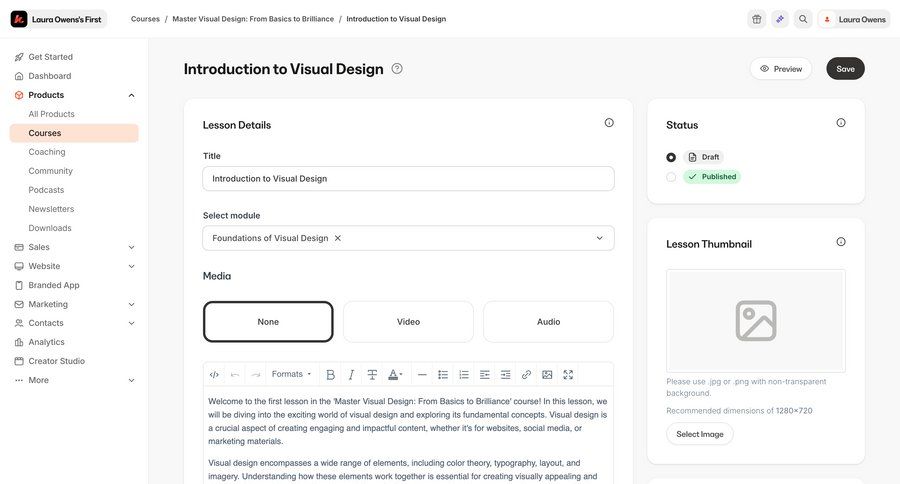Open the Formats dropdown in editor
Screen dimensions: 900x484
pos(291,374)
